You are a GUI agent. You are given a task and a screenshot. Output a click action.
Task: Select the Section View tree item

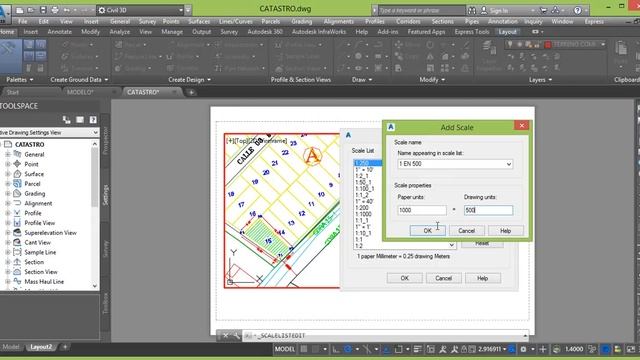pyautogui.click(x=40, y=272)
